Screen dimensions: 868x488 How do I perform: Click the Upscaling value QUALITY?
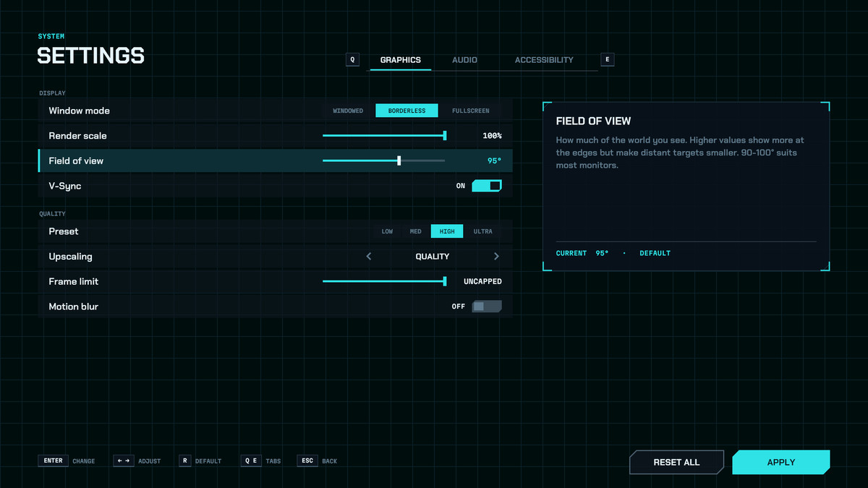(433, 257)
